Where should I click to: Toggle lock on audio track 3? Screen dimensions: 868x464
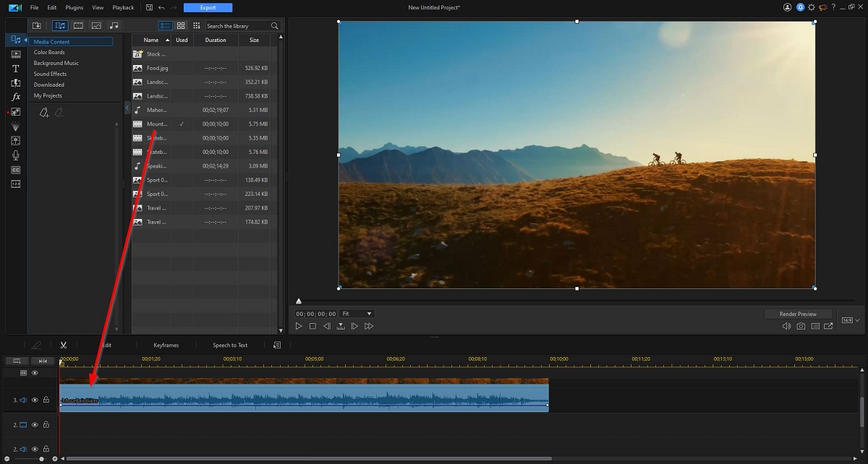point(46,400)
